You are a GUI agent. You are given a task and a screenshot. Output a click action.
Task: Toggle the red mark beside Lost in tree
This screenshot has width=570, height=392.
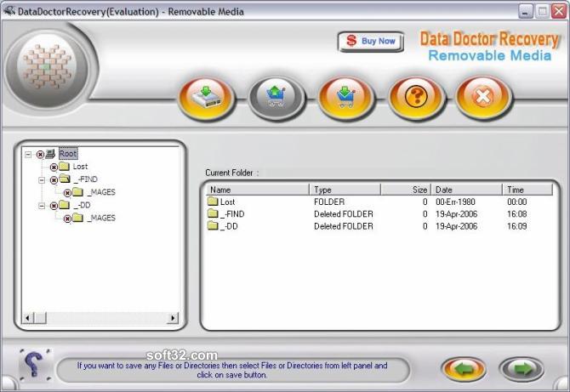[x=54, y=168]
